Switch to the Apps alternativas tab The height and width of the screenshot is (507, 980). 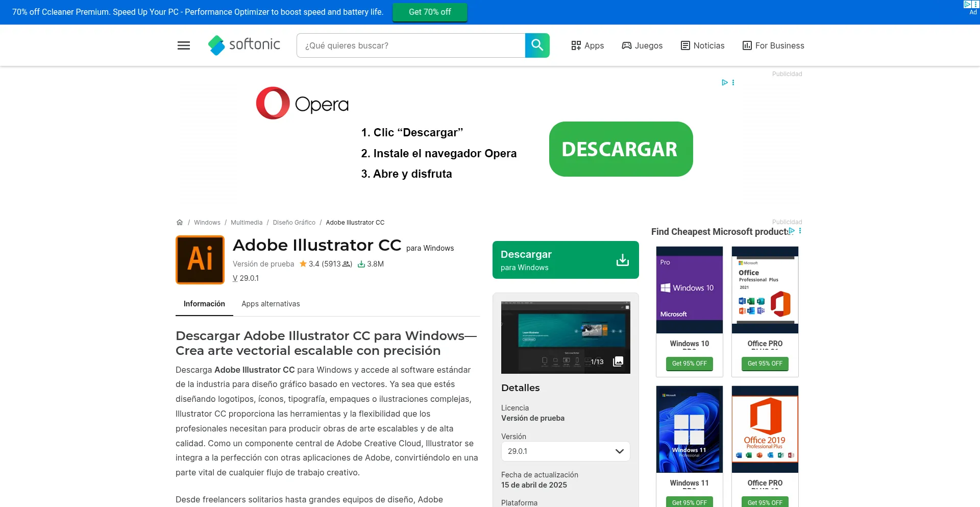[271, 304]
